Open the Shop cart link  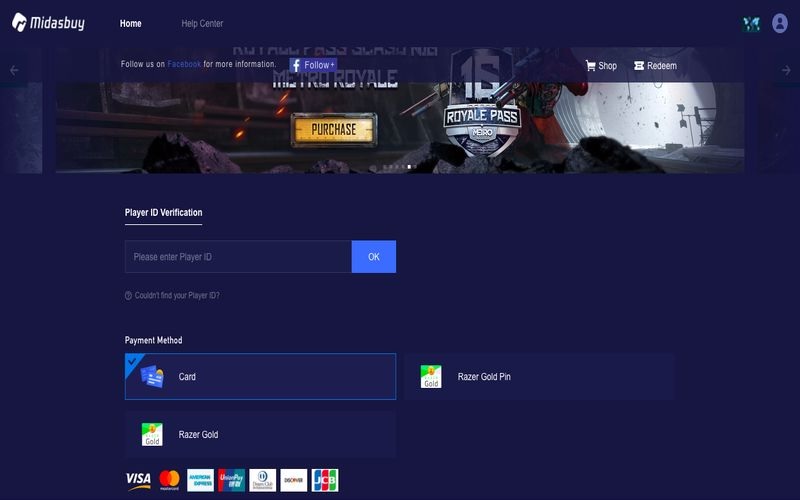(x=601, y=66)
